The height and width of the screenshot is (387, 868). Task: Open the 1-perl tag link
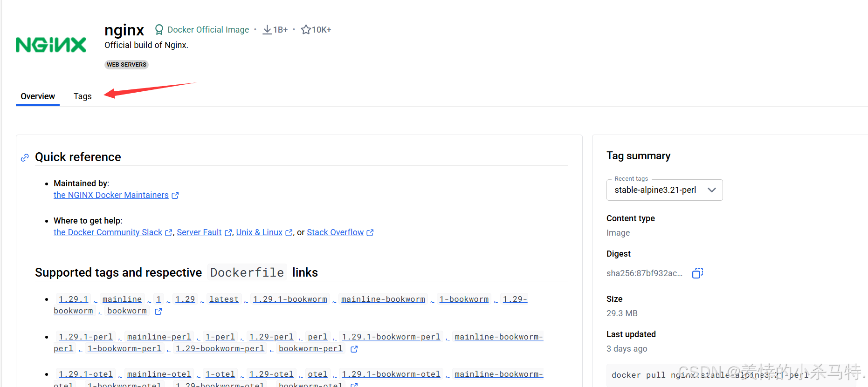pyautogui.click(x=220, y=337)
